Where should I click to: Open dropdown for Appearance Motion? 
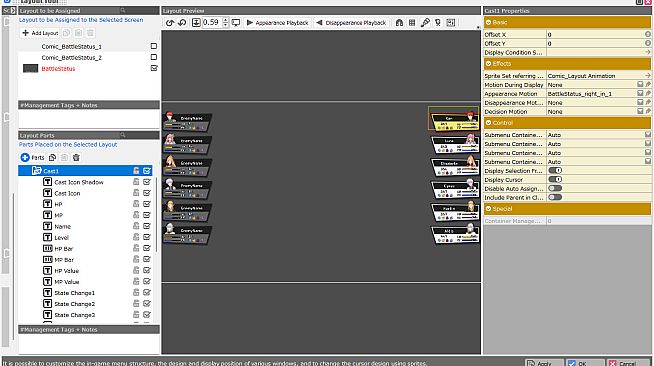[x=640, y=93]
